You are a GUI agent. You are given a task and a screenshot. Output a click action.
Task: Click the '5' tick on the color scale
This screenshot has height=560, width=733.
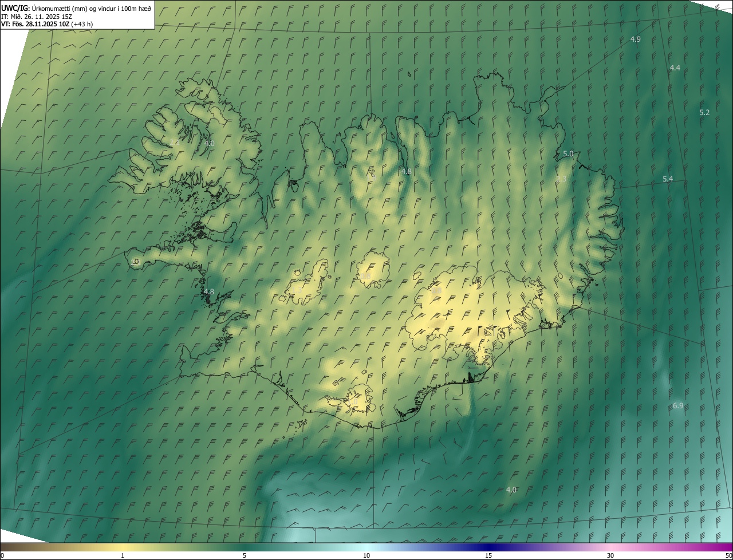click(x=245, y=556)
